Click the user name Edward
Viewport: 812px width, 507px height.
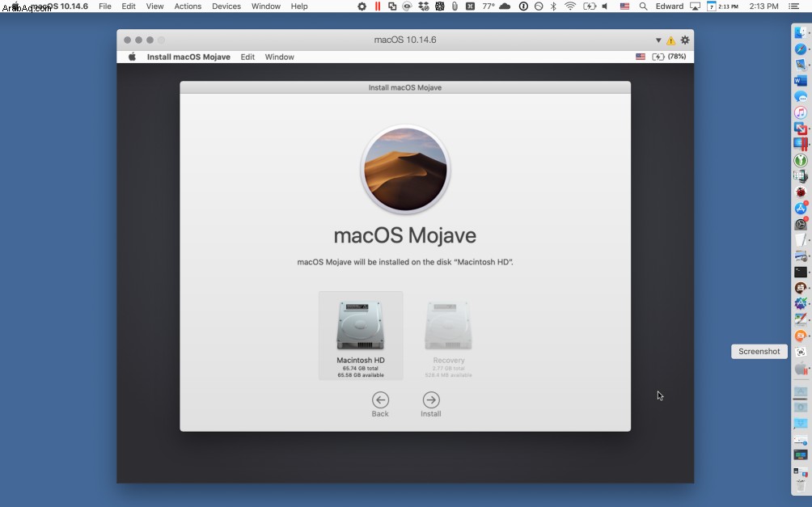[670, 6]
